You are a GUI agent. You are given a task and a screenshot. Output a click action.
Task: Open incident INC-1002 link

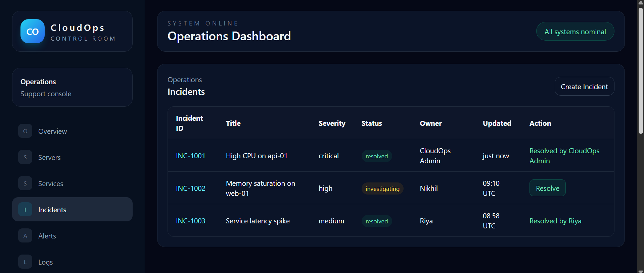tap(190, 188)
